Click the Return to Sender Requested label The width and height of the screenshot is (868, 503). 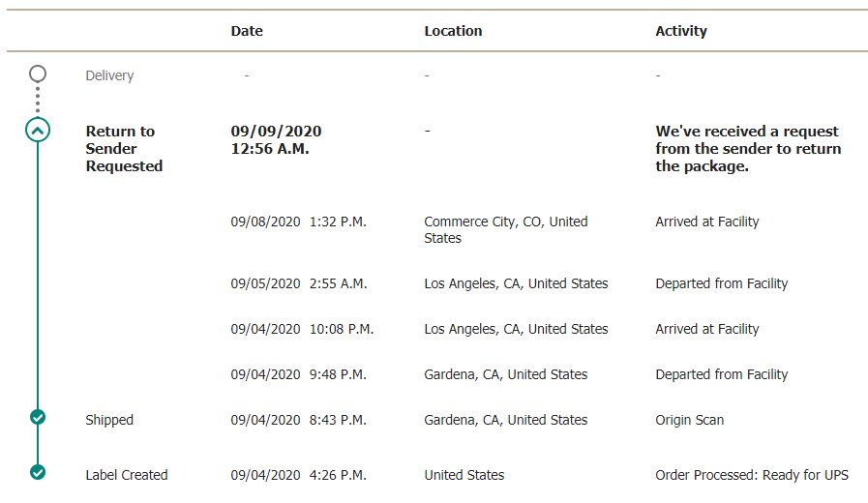(124, 148)
